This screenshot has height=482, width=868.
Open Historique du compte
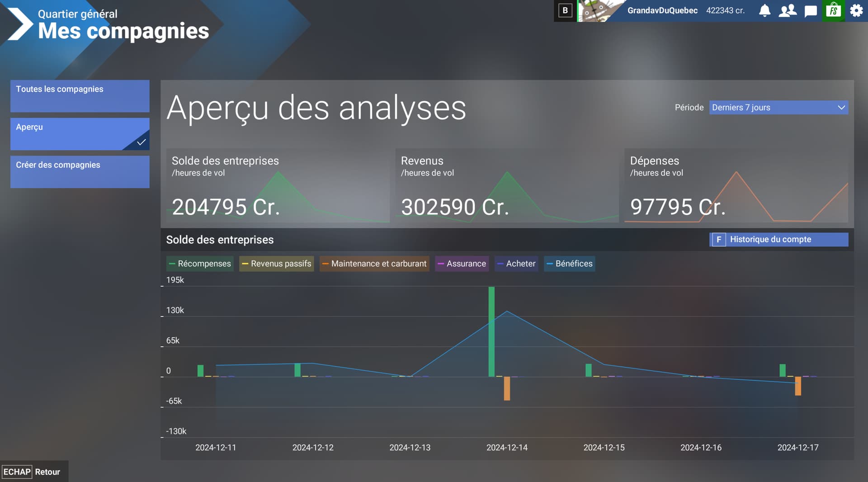[778, 240]
